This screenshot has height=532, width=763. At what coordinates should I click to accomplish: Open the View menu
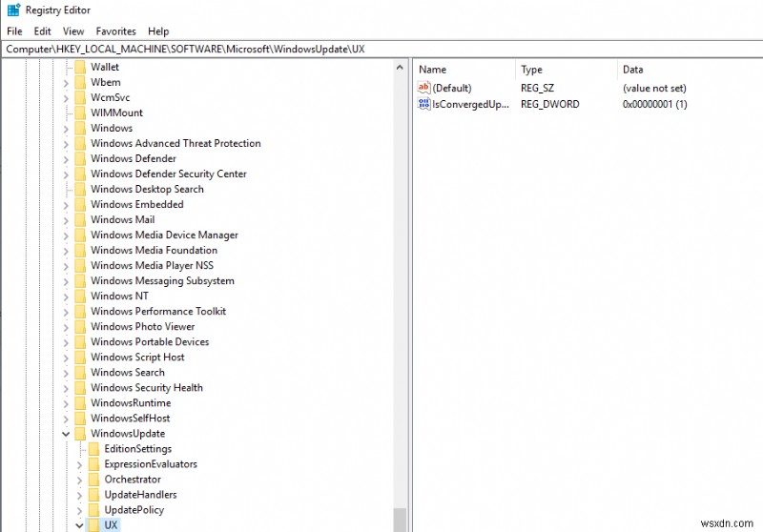(73, 31)
